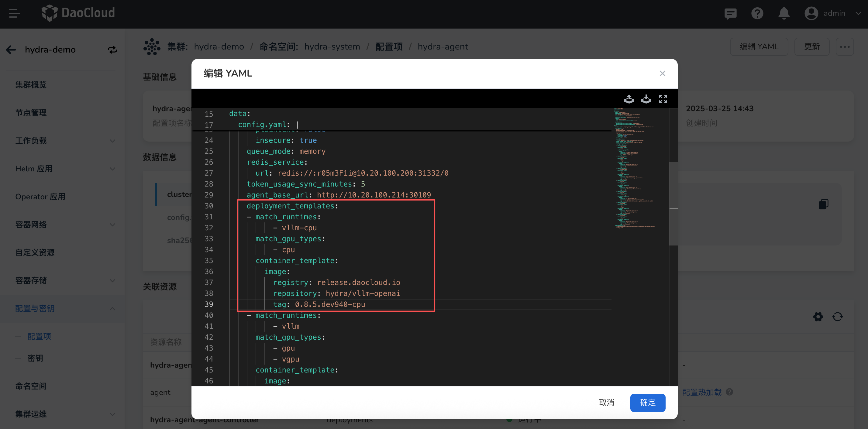Open 集群概览 in the sidebar
Viewport: 868px width, 429px height.
pyautogui.click(x=31, y=85)
